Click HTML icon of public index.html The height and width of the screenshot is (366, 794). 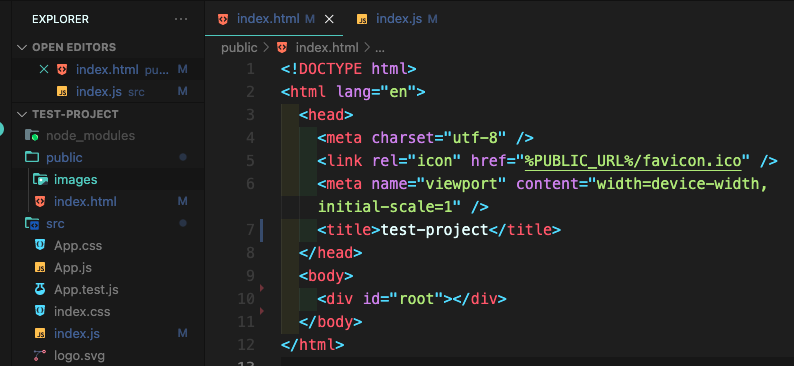39,201
